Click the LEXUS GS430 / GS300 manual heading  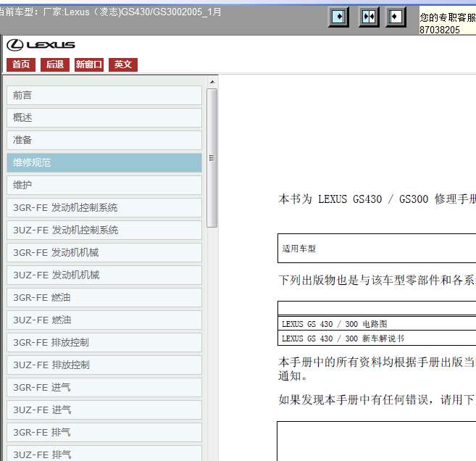pos(377,199)
